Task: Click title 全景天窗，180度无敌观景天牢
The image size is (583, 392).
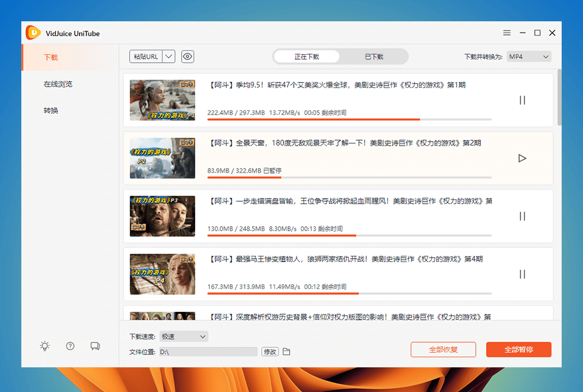Action: [344, 143]
